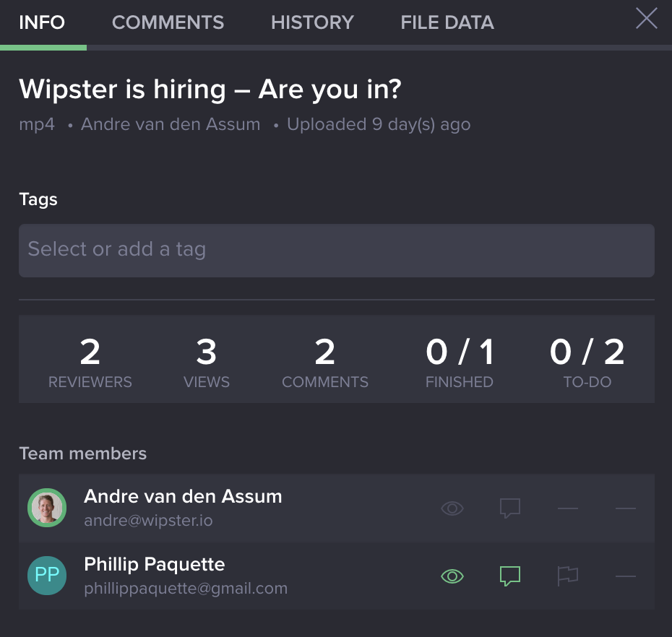
Task: Click Andre van den Assum's comment bubble icon
Action: tap(510, 508)
